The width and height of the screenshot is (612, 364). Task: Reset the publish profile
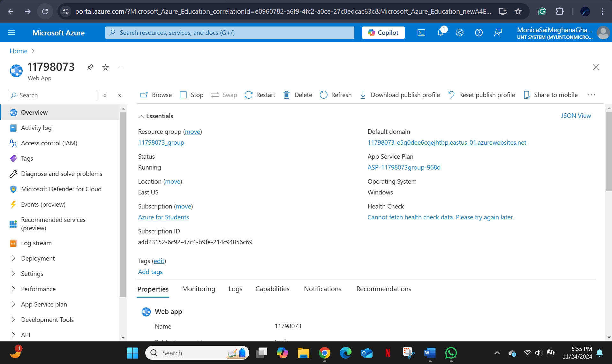coord(481,95)
